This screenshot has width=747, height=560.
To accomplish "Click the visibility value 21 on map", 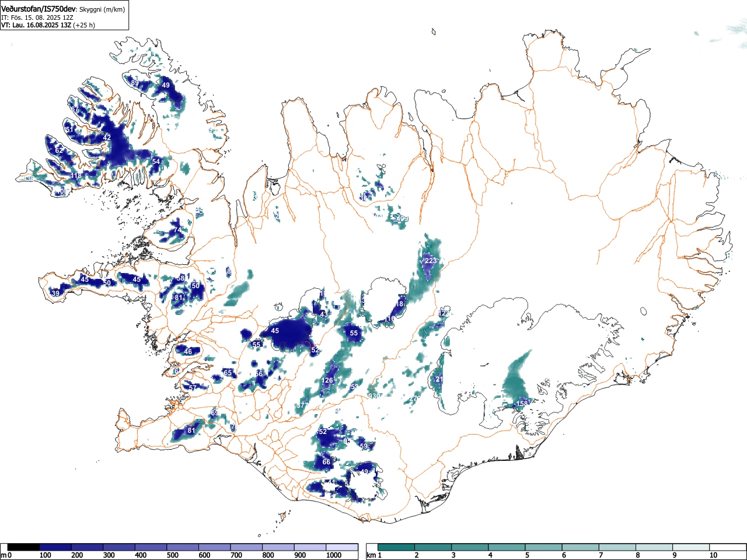I will tap(439, 380).
